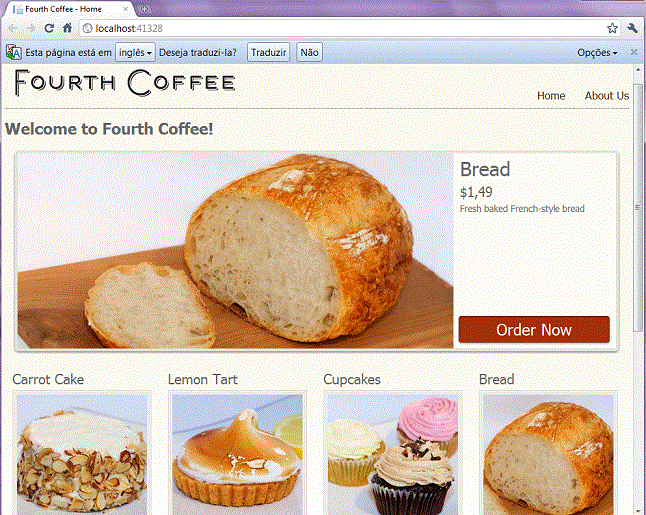Open the Cupcakes title
Image resolution: width=646 pixels, height=515 pixels.
pyautogui.click(x=352, y=379)
